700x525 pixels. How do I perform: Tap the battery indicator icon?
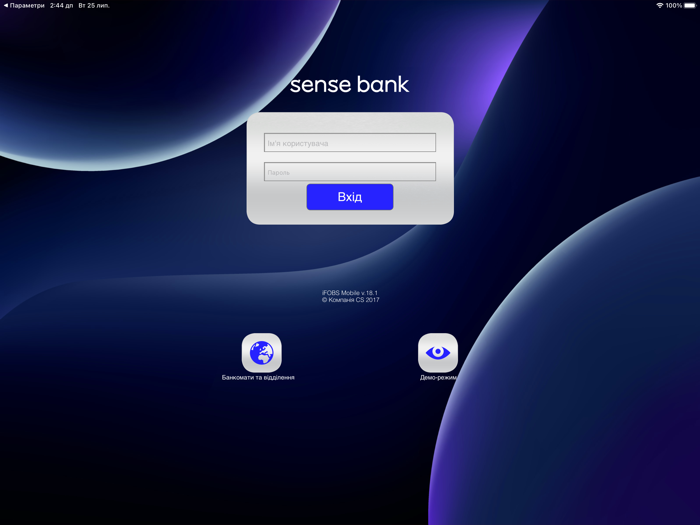pos(690,5)
